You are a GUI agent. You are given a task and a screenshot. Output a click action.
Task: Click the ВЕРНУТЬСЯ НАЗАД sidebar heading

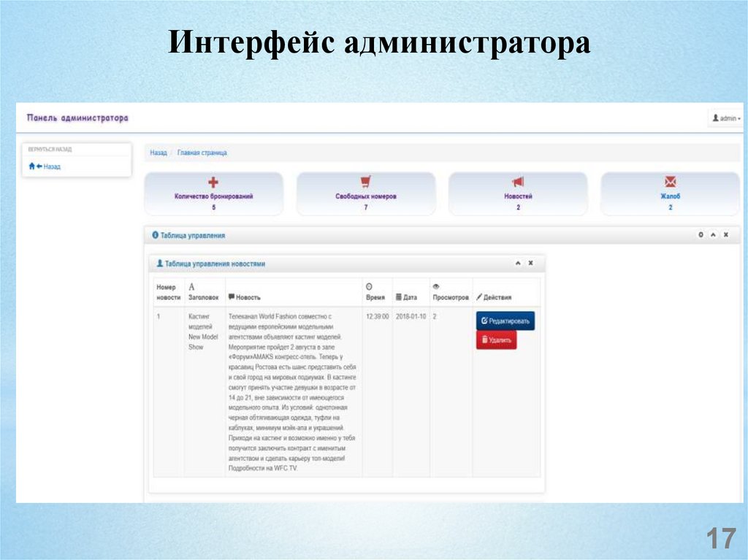50,149
